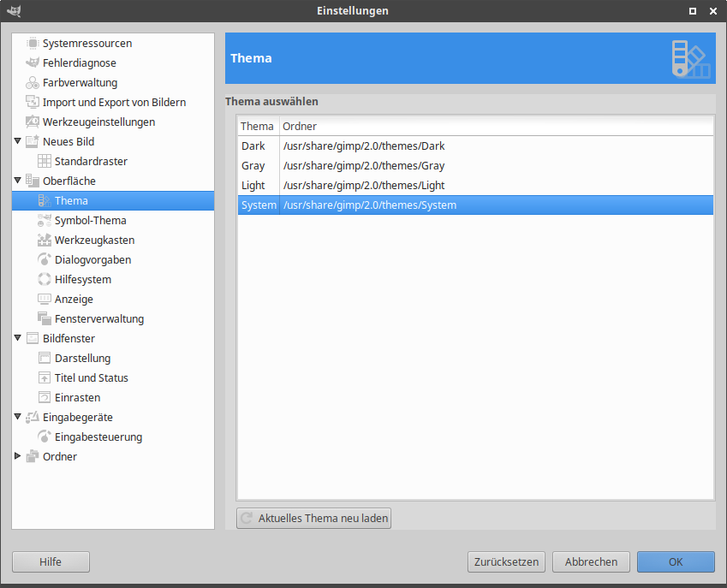Open the Symbol-Thema page
Viewport: 727px width, 588px height.
pos(91,220)
